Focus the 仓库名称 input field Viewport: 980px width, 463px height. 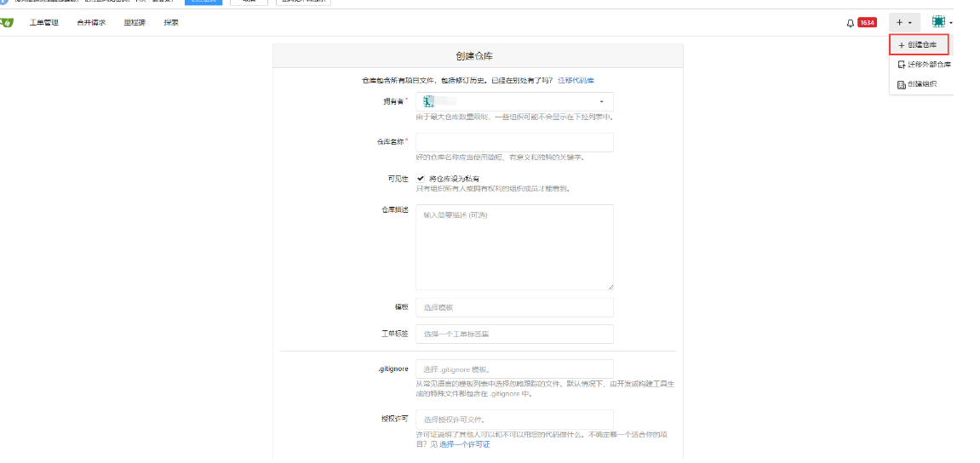coord(514,142)
